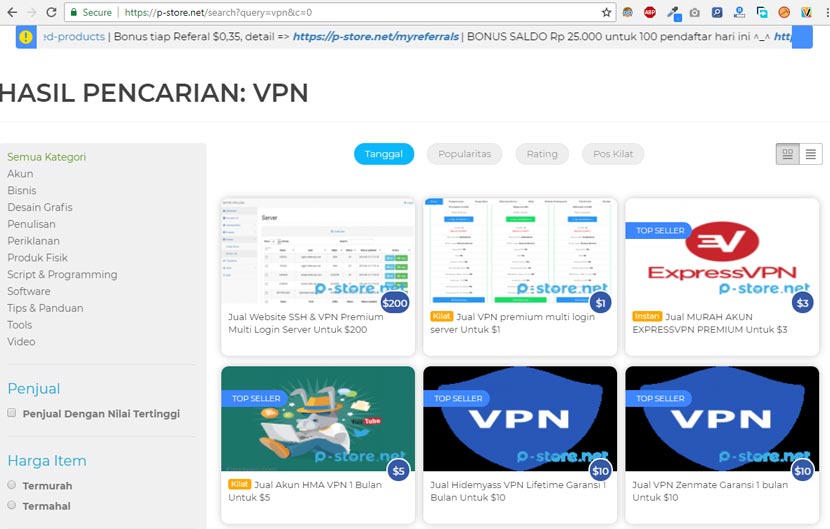The width and height of the screenshot is (830, 529).
Task: Open the ExpressVPN logo product thumbnail
Action: click(x=722, y=251)
